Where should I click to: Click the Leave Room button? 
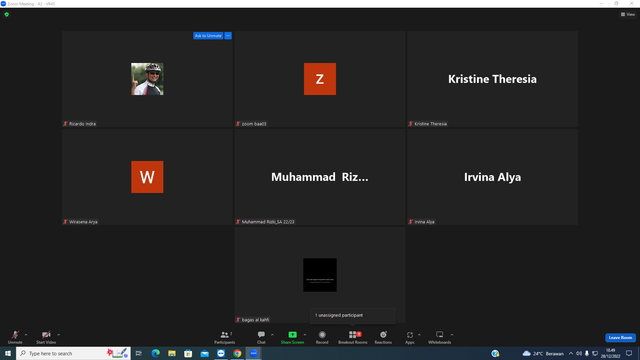click(x=620, y=338)
